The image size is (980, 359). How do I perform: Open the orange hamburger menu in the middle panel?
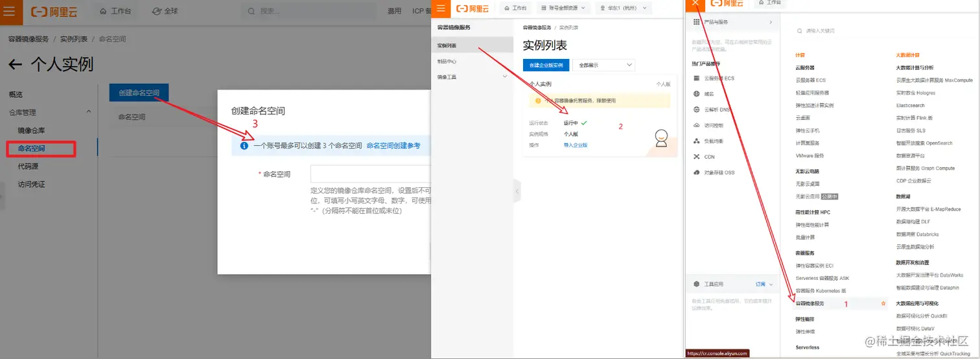441,7
